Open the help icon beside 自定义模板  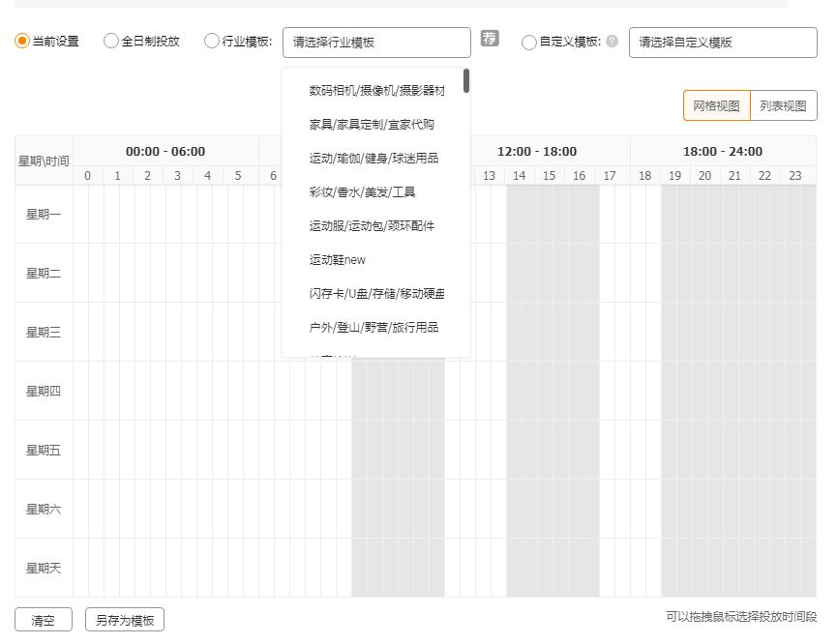pyautogui.click(x=612, y=42)
